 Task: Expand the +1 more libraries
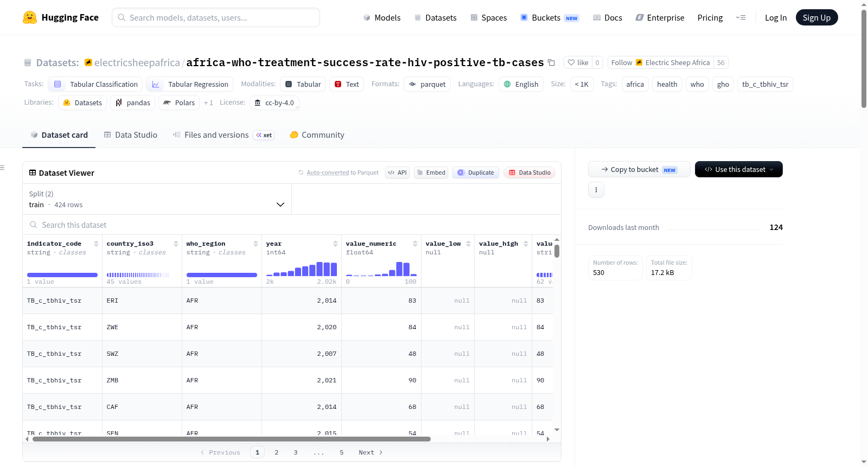[x=208, y=103]
